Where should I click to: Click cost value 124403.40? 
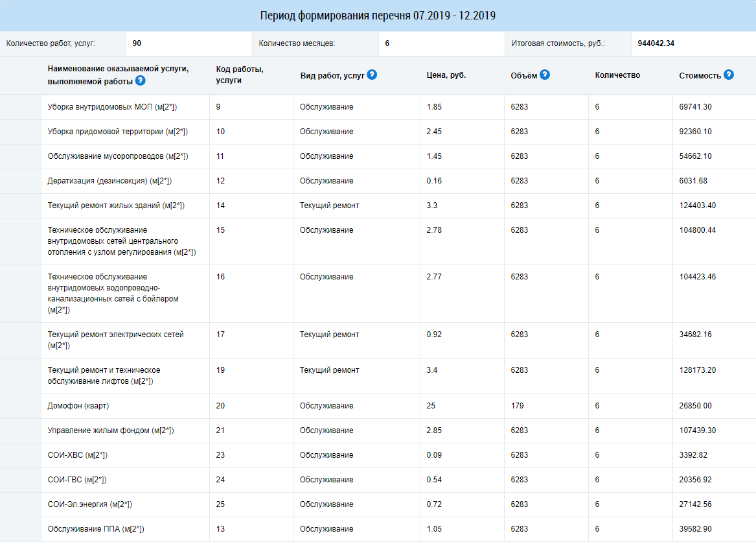(x=698, y=206)
